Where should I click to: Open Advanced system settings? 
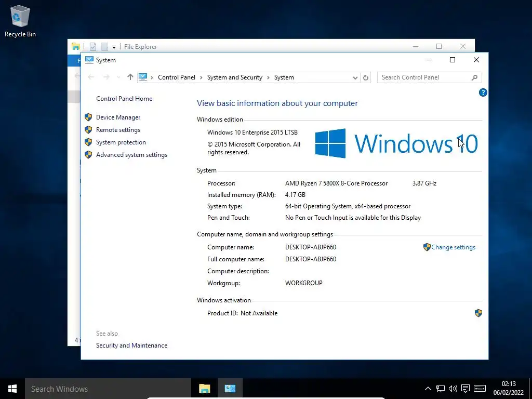click(131, 155)
